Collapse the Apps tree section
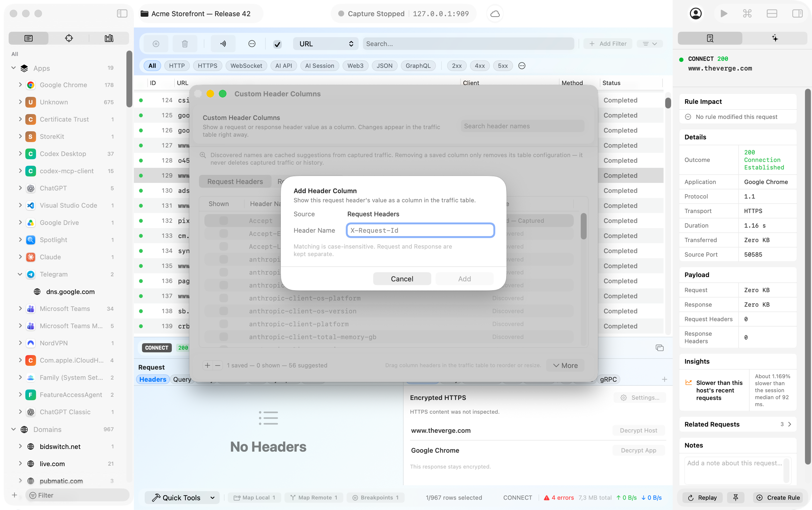Screen dimensions: 812x510 14,68
